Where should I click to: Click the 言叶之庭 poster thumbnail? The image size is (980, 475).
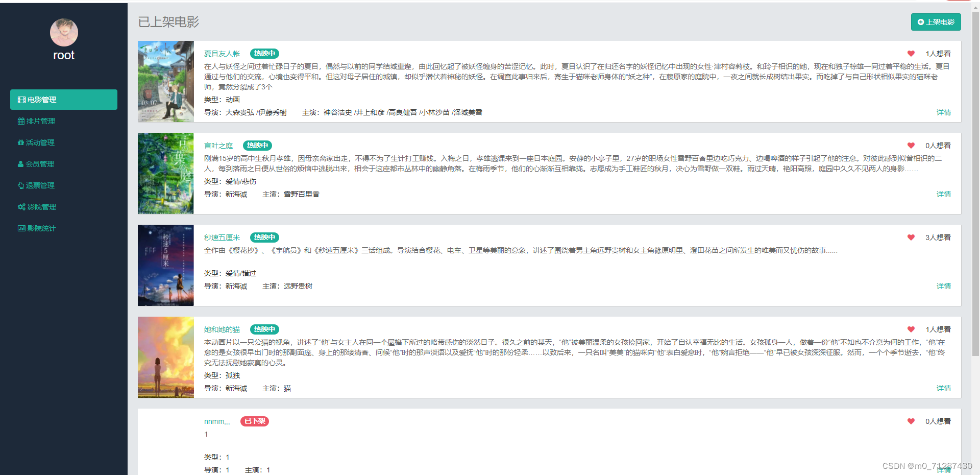(x=165, y=173)
